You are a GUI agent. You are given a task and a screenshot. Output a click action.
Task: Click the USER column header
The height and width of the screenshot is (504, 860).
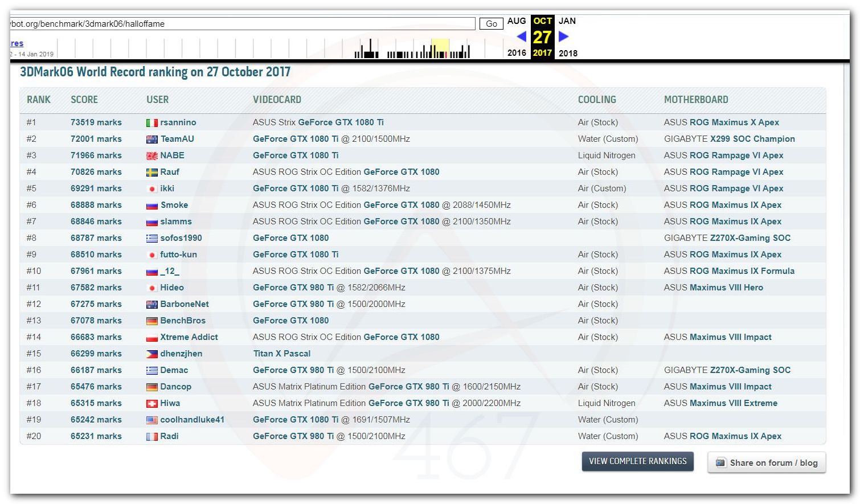tap(157, 100)
